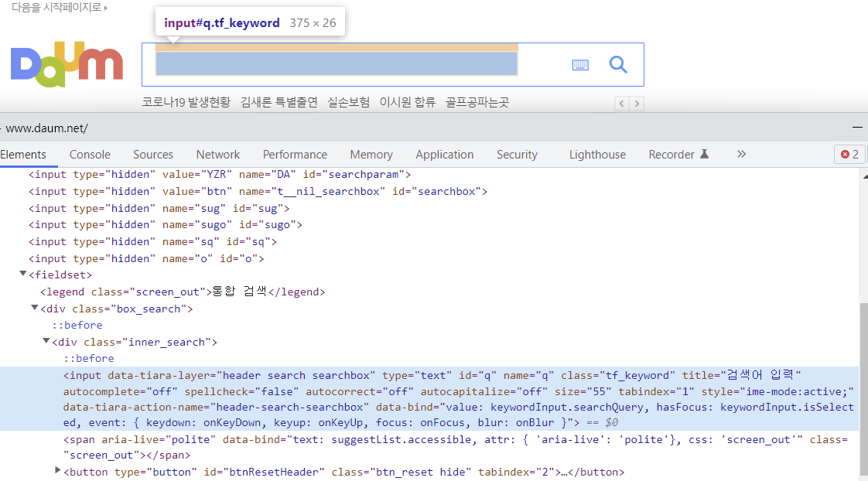
Task: Open the 이시원 합류 trending link
Action: (408, 102)
